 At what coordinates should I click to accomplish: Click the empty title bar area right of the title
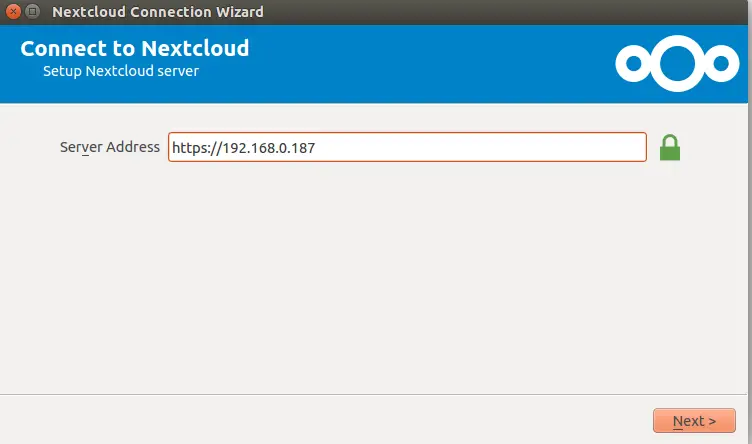click(x=504, y=12)
